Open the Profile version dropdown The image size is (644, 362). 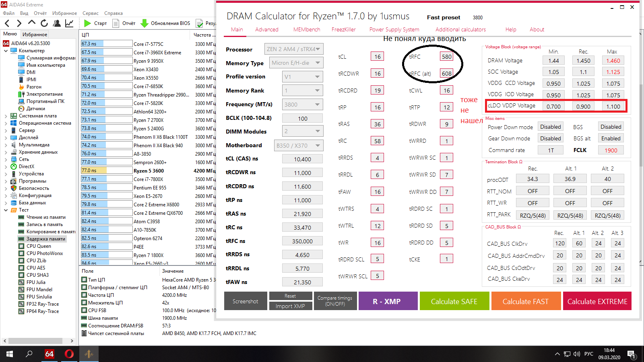(303, 76)
